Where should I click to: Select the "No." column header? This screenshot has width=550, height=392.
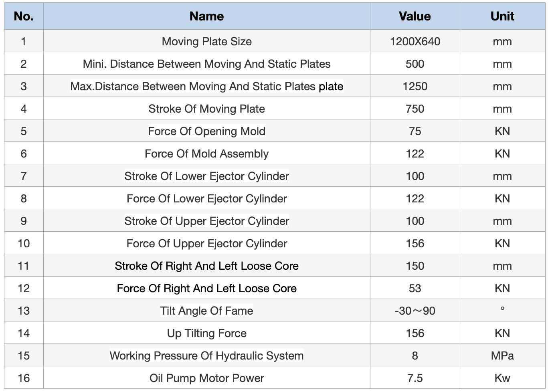(24, 16)
